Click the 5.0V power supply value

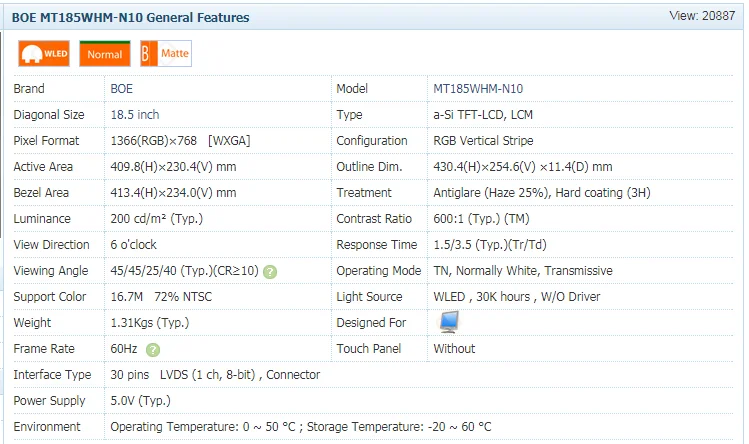140,401
